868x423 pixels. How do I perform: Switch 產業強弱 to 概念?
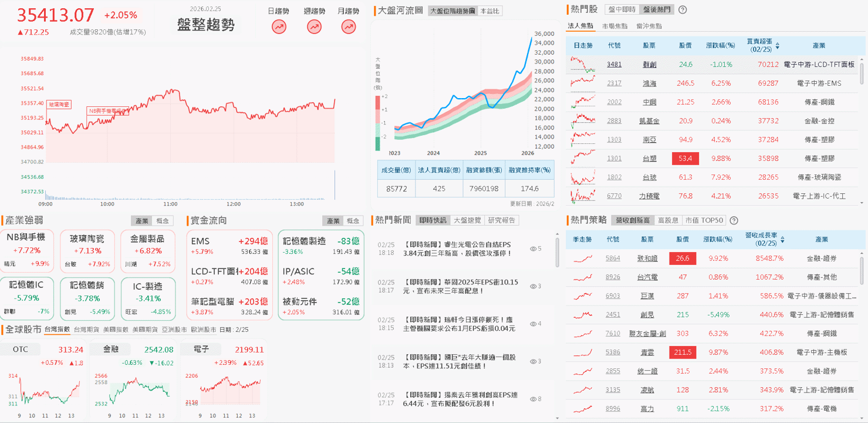(x=163, y=221)
